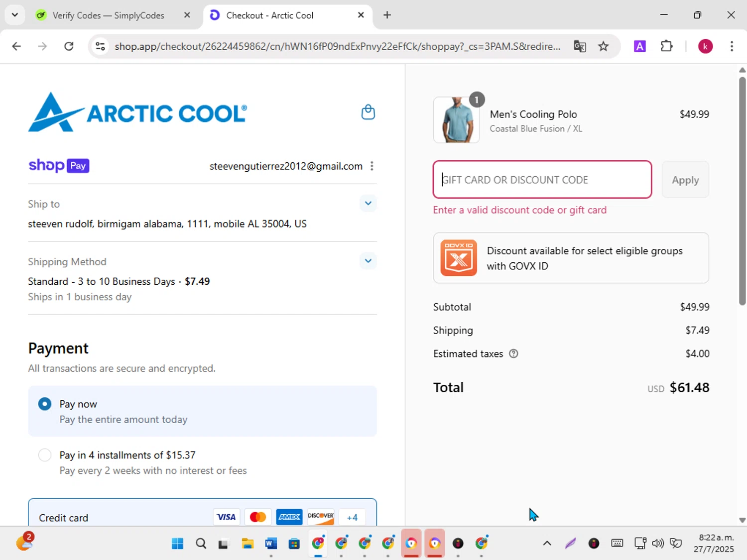Open the Chrome three-dot menu

[732, 46]
